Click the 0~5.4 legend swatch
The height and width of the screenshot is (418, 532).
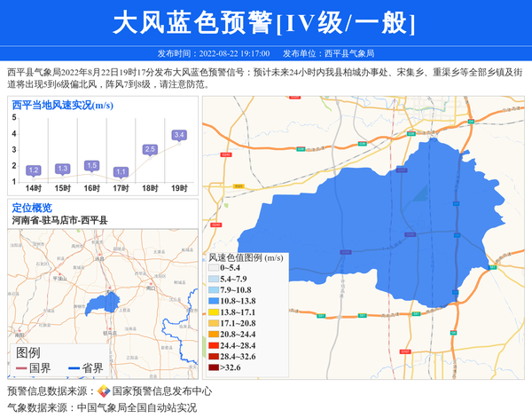click(214, 268)
